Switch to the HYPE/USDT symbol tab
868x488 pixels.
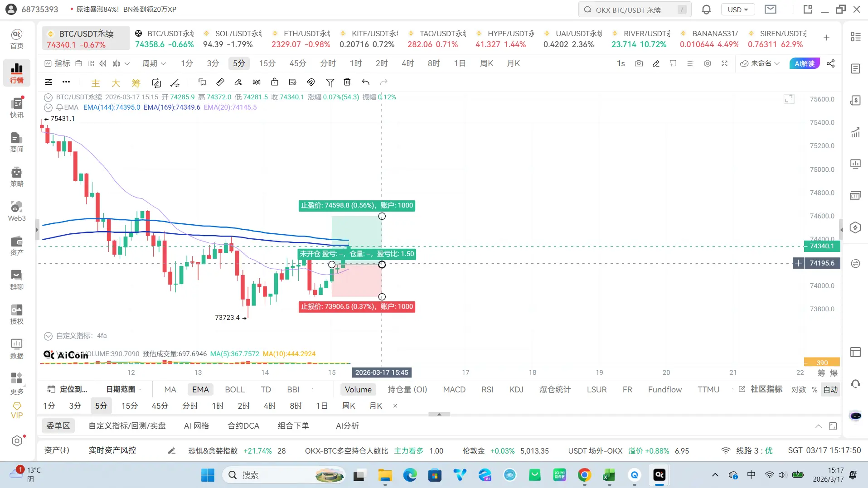coord(505,39)
